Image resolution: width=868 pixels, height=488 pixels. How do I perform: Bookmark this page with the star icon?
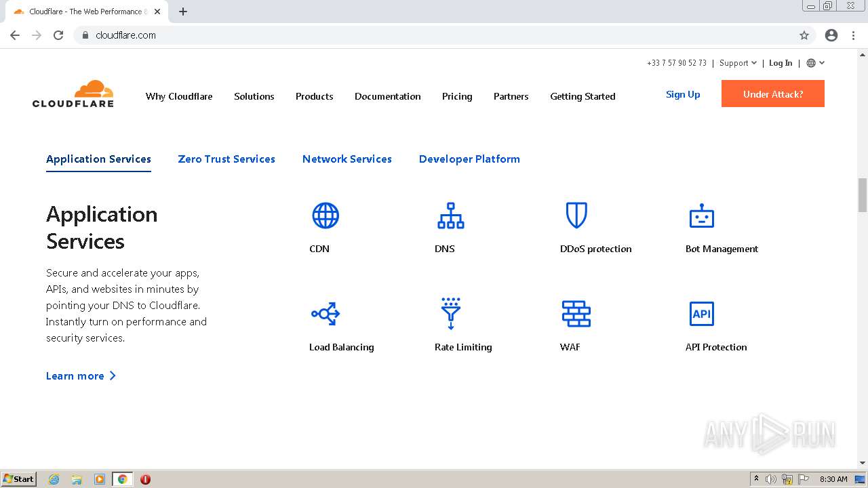pyautogui.click(x=804, y=35)
